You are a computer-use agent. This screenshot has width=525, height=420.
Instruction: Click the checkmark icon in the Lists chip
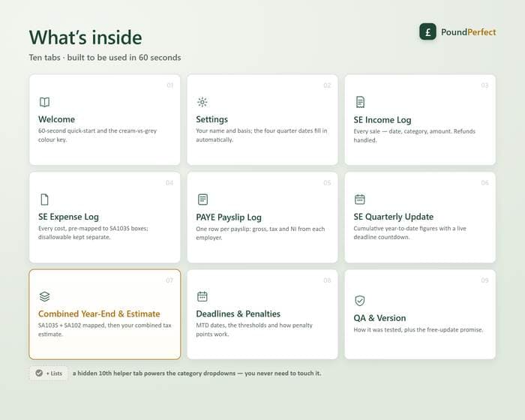39,373
